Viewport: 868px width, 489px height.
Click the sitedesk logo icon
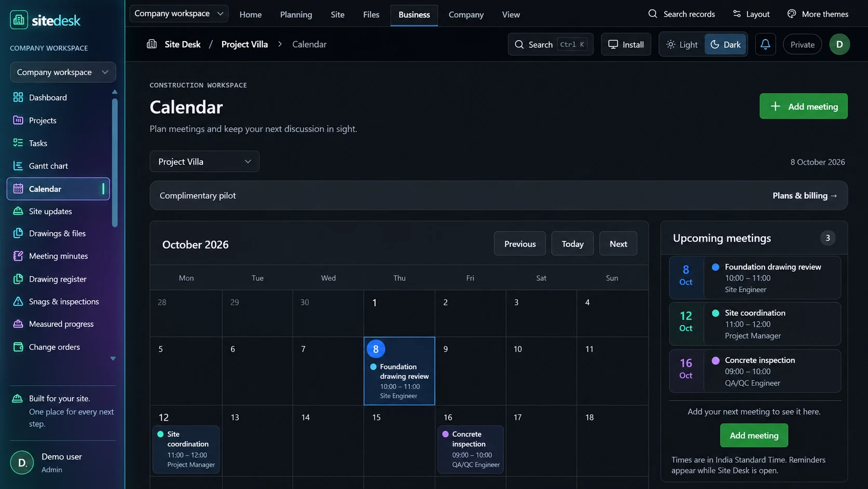coord(19,20)
